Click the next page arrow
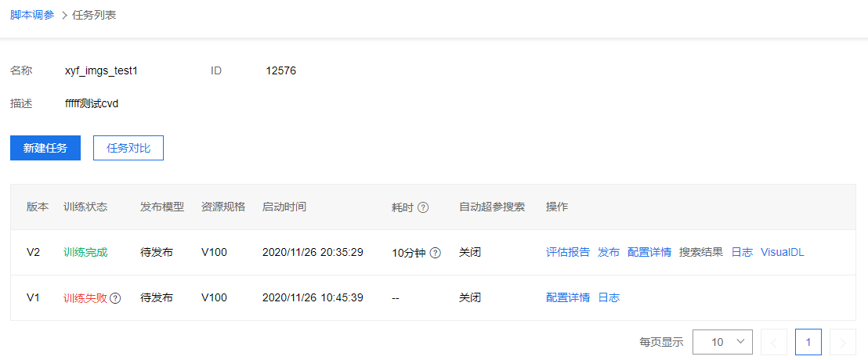Image resolution: width=868 pixels, height=360 pixels. click(x=843, y=342)
